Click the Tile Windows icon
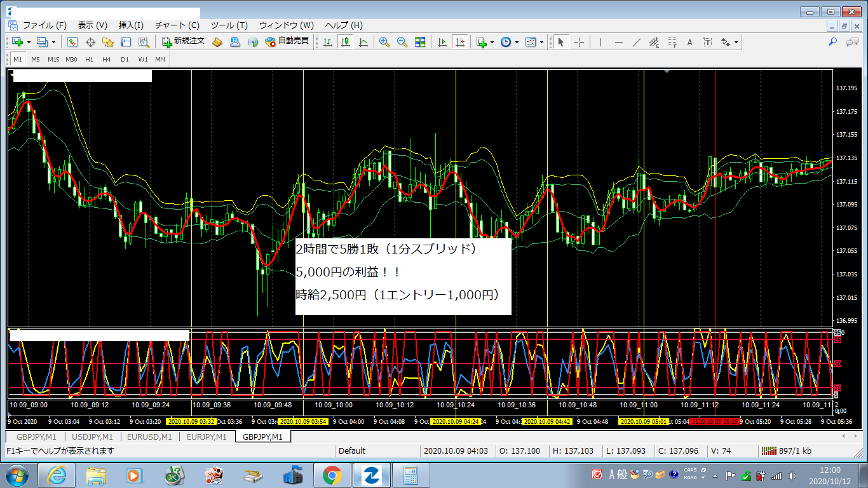Viewport: 868px width, 488px height. point(419,42)
